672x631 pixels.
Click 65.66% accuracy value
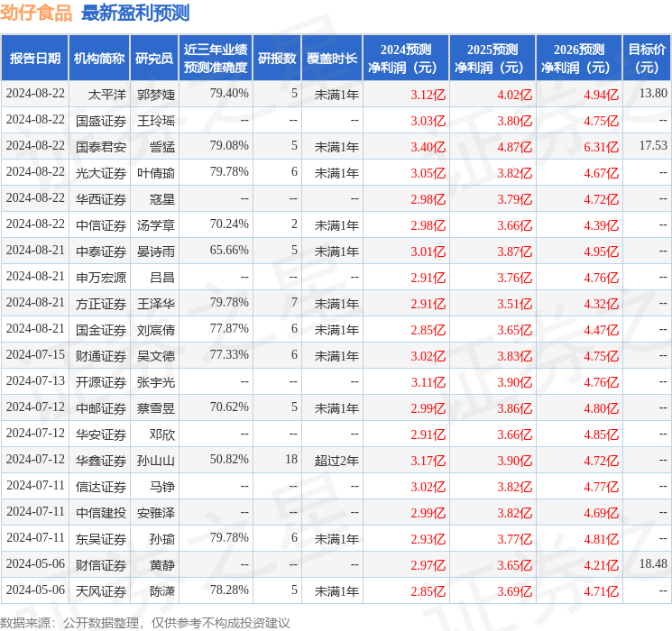pos(229,250)
